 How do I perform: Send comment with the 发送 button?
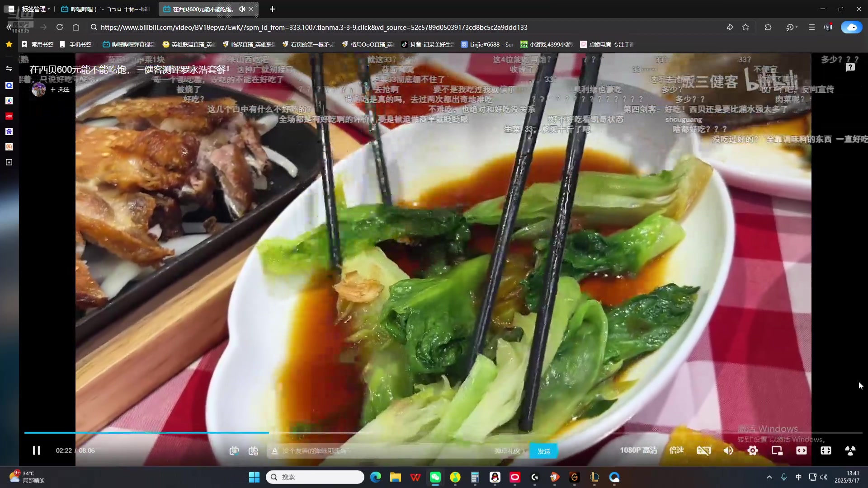point(543,451)
